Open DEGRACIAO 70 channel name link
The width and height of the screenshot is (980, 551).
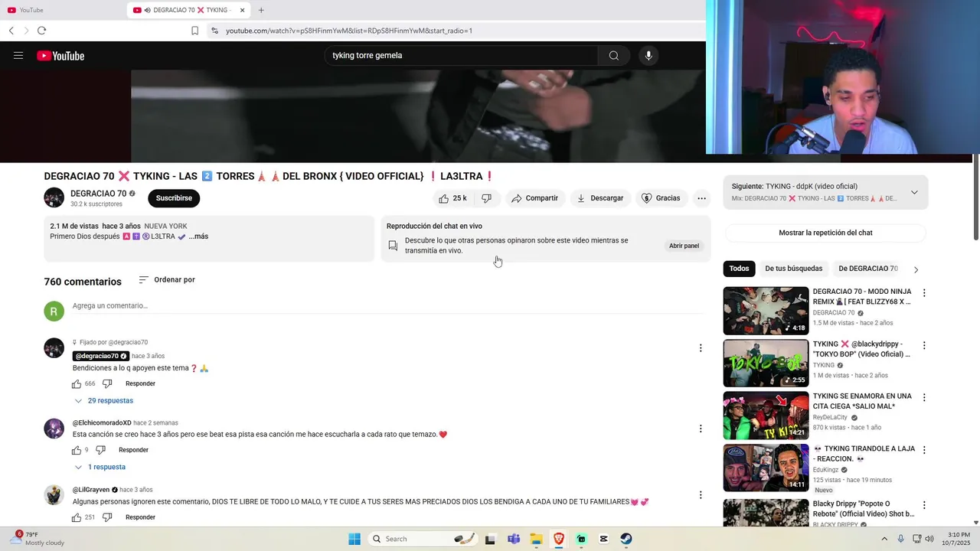tap(98, 194)
